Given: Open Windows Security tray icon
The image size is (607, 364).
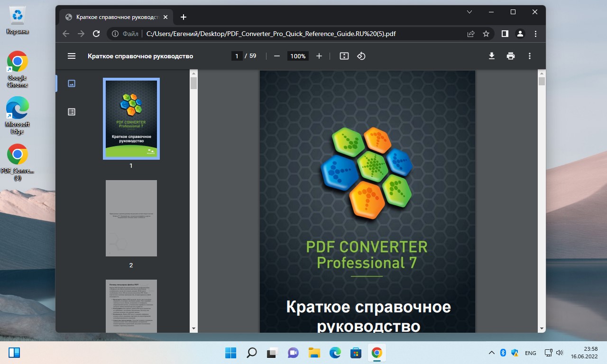Looking at the screenshot, I should tap(515, 353).
